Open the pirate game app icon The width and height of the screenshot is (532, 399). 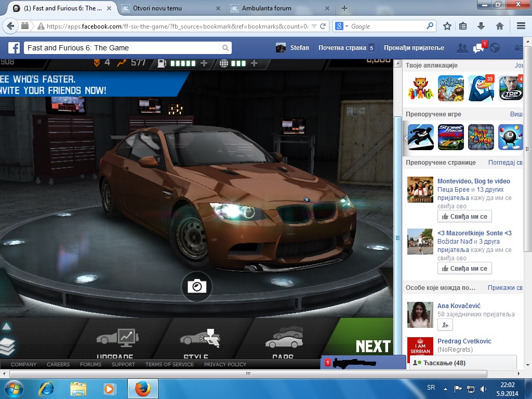[451, 88]
